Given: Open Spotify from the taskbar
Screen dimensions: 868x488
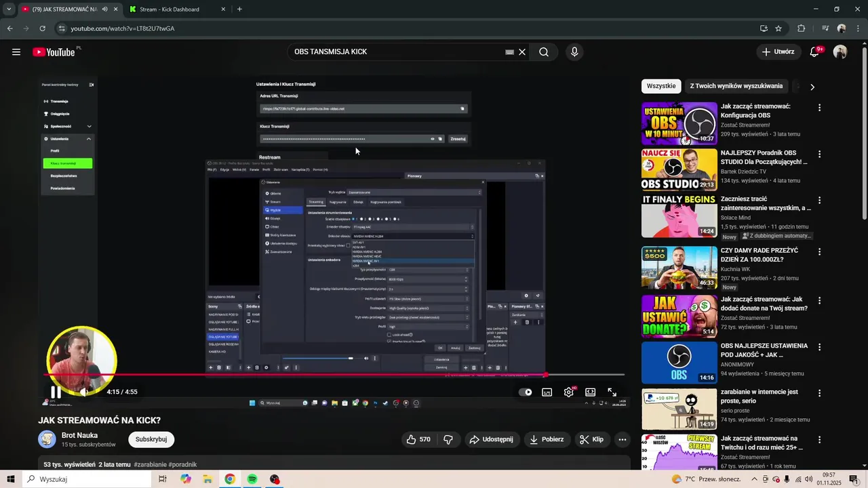Looking at the screenshot, I should 252,479.
